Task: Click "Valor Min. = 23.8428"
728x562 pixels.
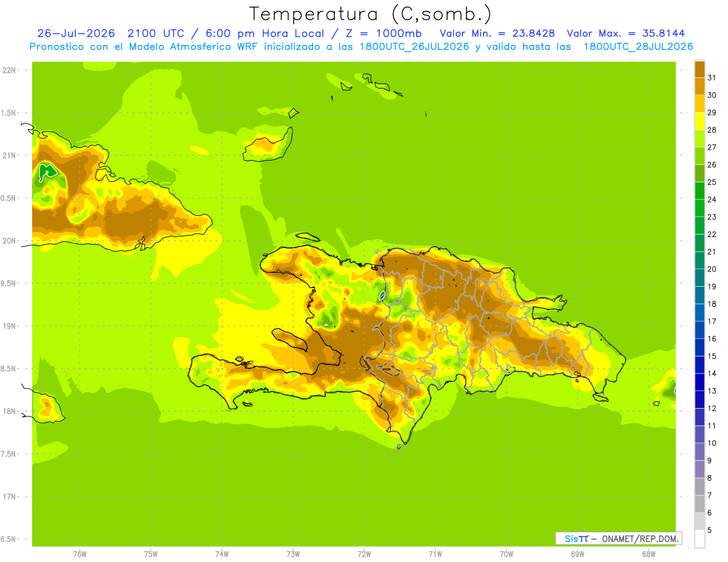Action: coord(497,33)
